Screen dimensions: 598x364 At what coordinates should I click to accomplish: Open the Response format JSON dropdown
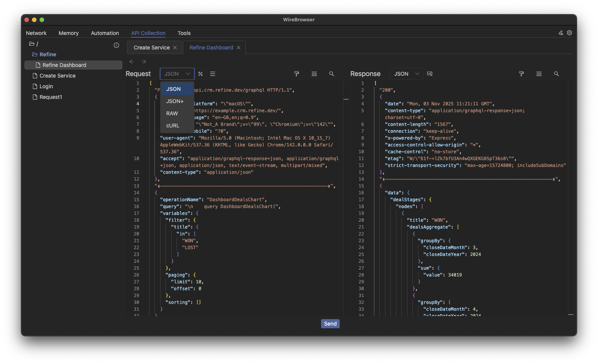pyautogui.click(x=406, y=74)
